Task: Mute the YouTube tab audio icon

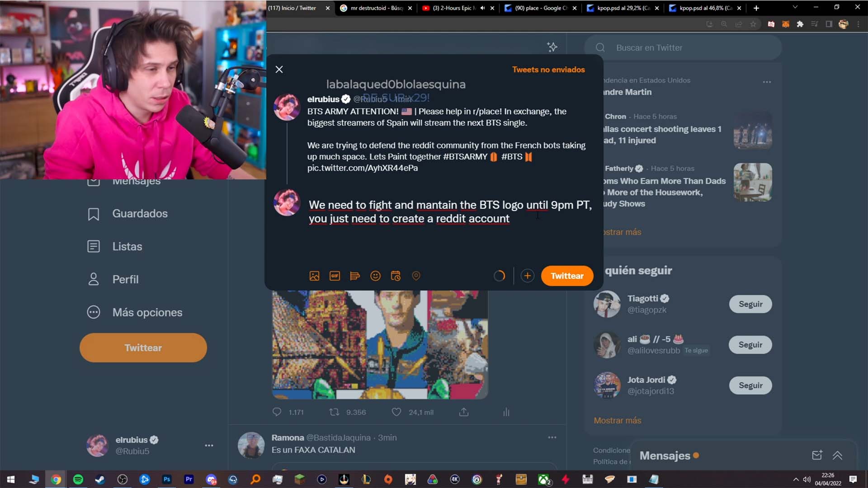Action: pyautogui.click(x=482, y=8)
